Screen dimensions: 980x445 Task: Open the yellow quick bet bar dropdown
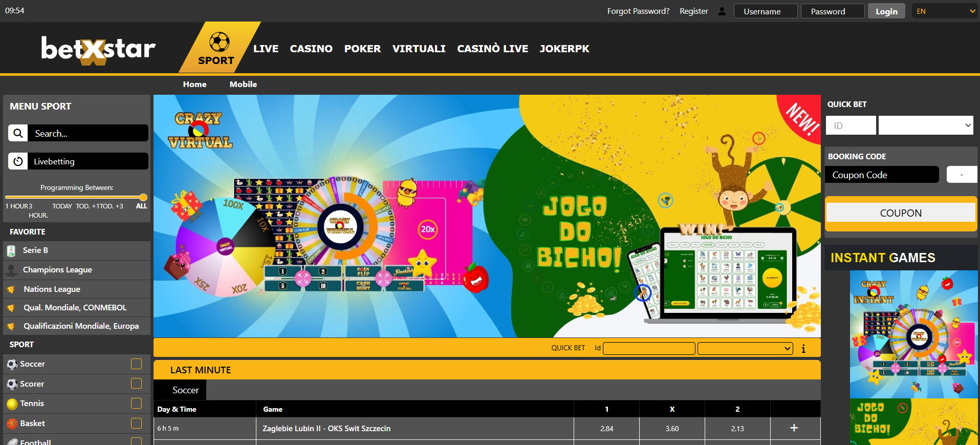click(745, 348)
